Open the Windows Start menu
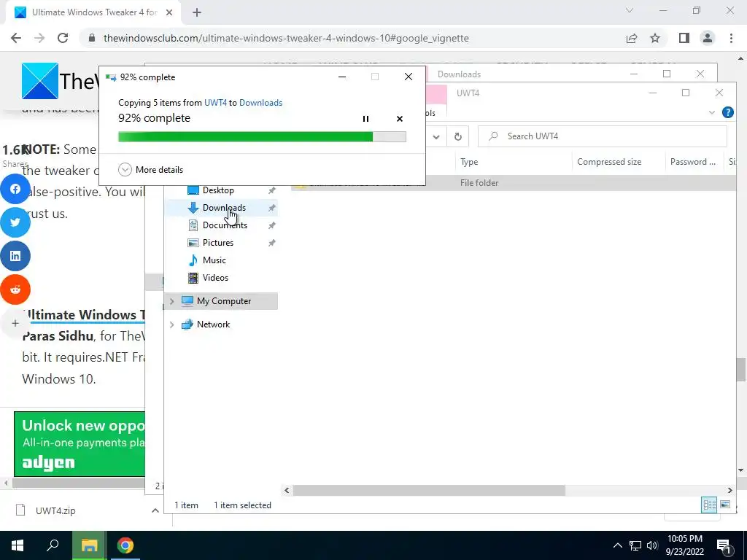This screenshot has height=560, width=747. click(18, 545)
